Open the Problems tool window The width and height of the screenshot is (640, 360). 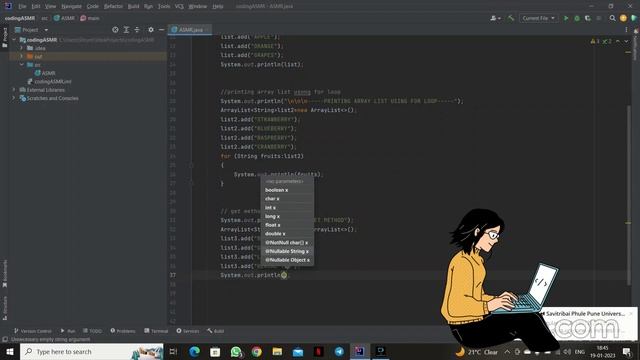pyautogui.click(x=123, y=331)
